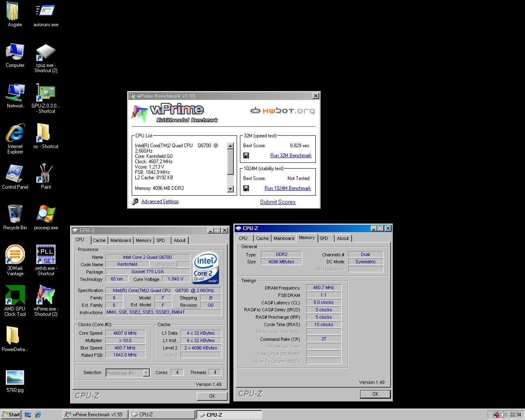Run the 32M Benchmark link

[x=291, y=155]
